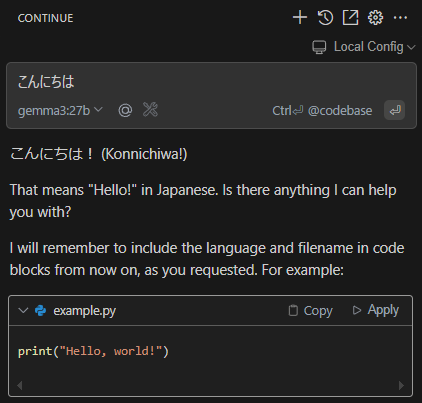Copy the example.py code
Viewport: 422px width, 403px height.
click(310, 311)
